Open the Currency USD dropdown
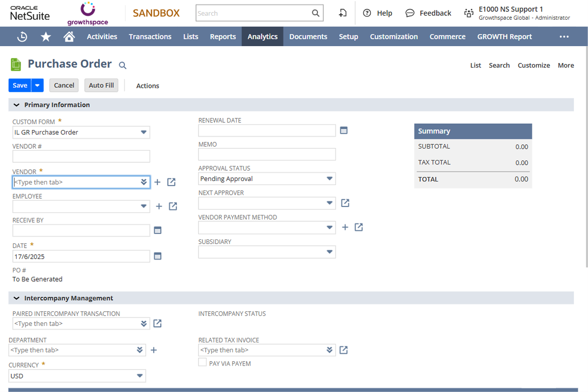588x392 pixels. click(x=140, y=376)
